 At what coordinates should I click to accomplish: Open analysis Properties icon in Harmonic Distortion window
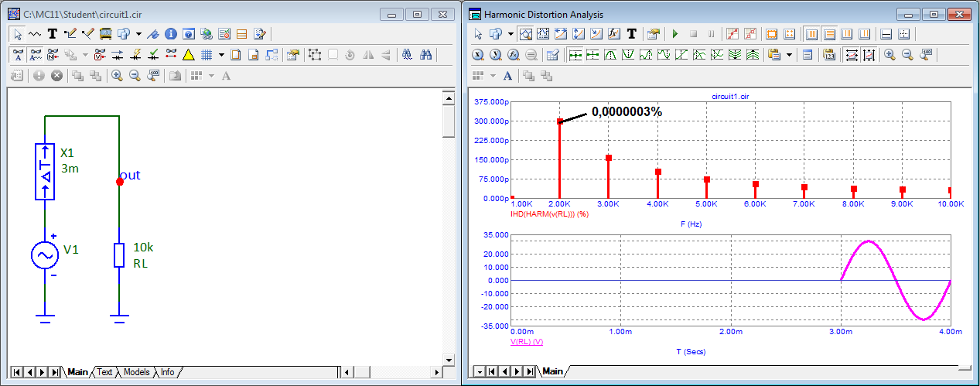[653, 34]
